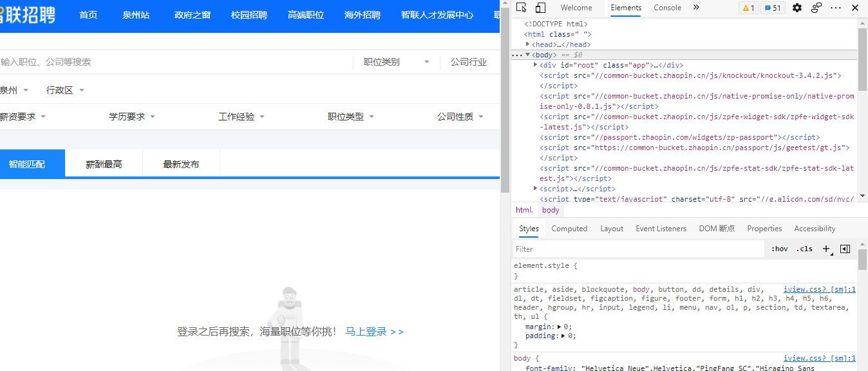The height and width of the screenshot is (371, 868).
Task: Open the Accessibility tab
Action: coord(815,229)
